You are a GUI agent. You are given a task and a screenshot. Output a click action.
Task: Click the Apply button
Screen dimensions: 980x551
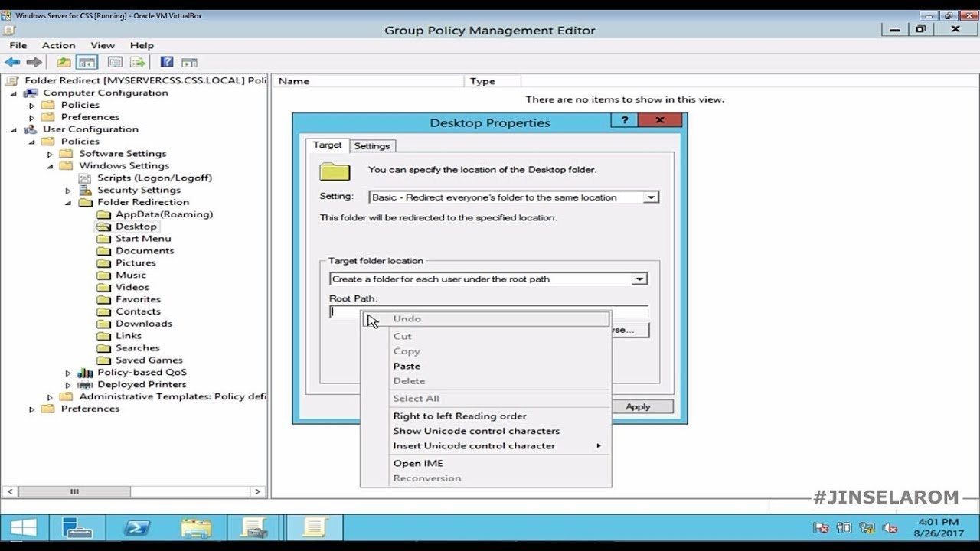pyautogui.click(x=638, y=407)
